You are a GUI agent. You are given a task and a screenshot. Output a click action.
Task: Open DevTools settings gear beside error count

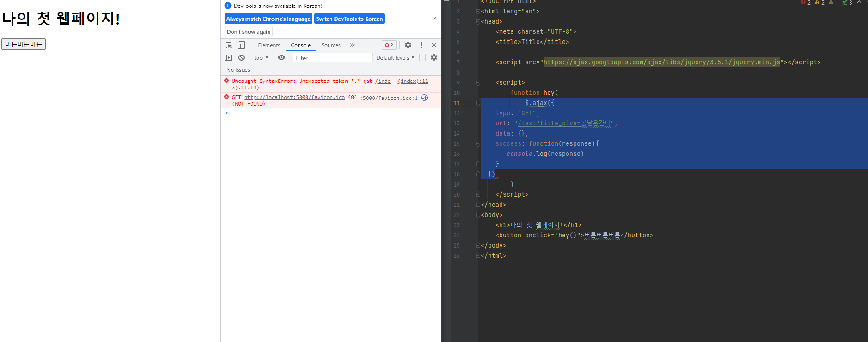tap(408, 45)
